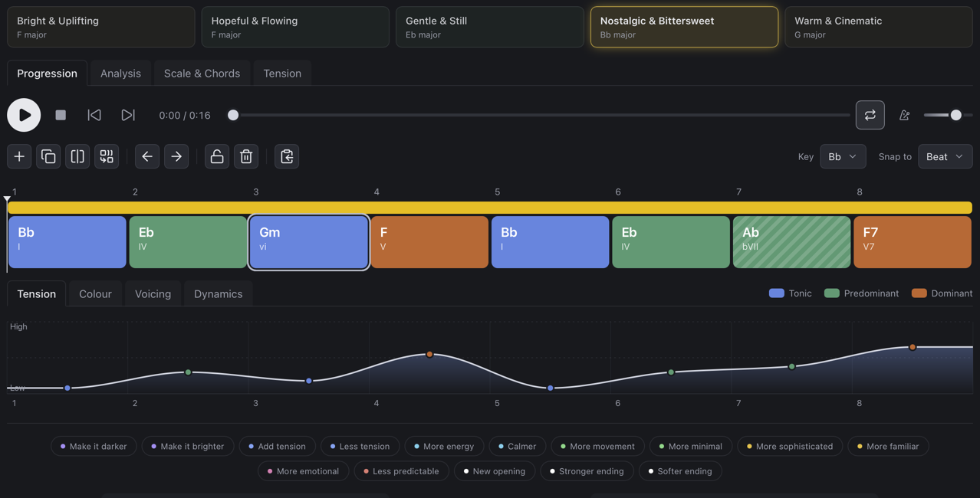This screenshot has height=498, width=980.
Task: Select the F7 V7 chord block
Action: point(913,242)
